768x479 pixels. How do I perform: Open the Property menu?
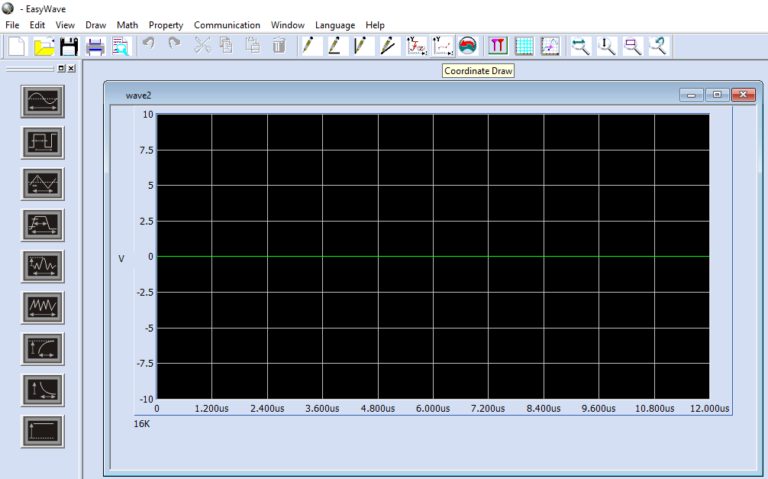(166, 25)
